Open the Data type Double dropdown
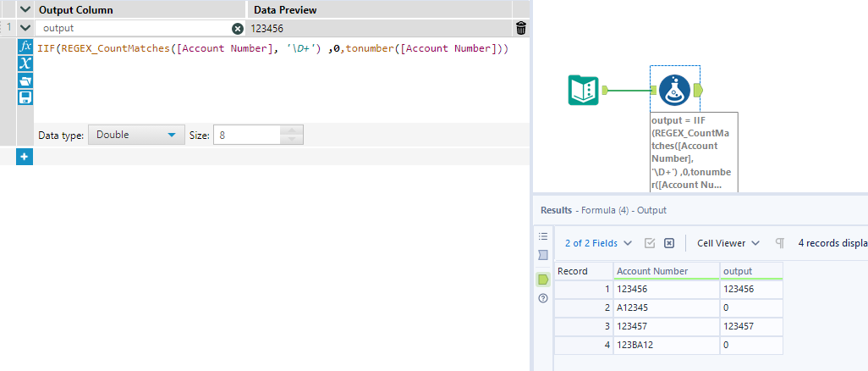Viewport: 868px width, 371px height. pos(135,135)
